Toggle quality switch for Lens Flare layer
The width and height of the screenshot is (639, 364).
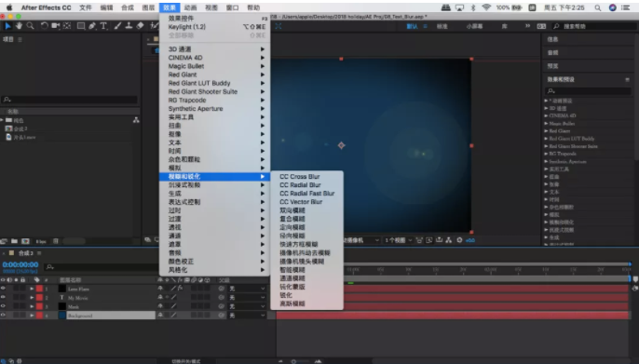pos(173,289)
